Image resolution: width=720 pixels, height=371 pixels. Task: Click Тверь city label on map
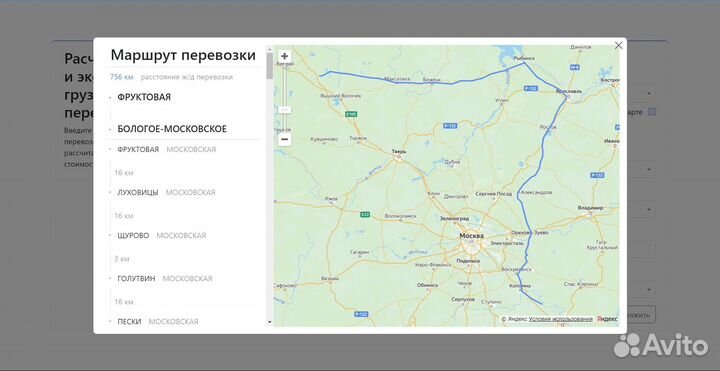point(399,151)
